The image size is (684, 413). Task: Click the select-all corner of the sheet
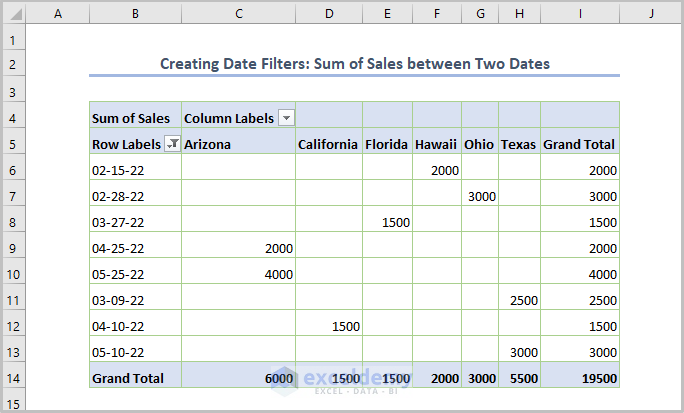point(12,13)
